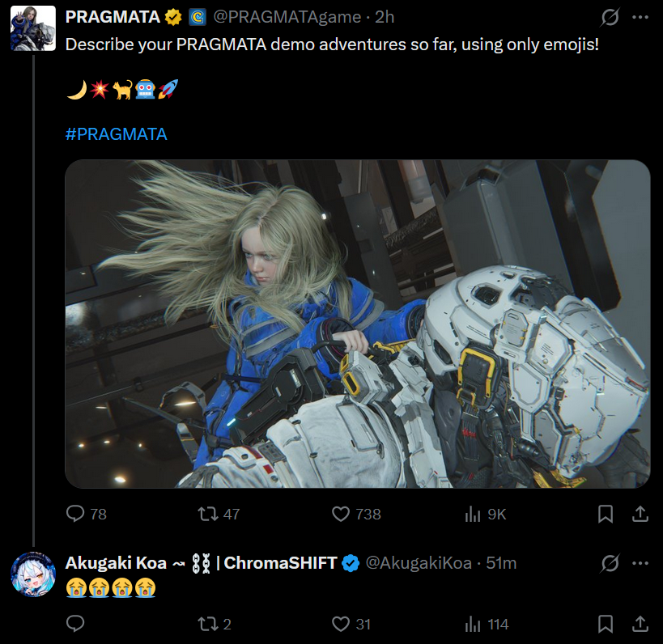Image resolution: width=663 pixels, height=644 pixels.
Task: Bookmark Akugaki Koa's reply
Action: click(606, 624)
